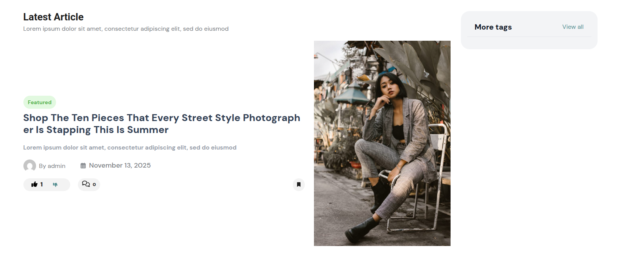Click 'View all' in More tags
Image resolution: width=644 pixels, height=256 pixels.
(573, 27)
